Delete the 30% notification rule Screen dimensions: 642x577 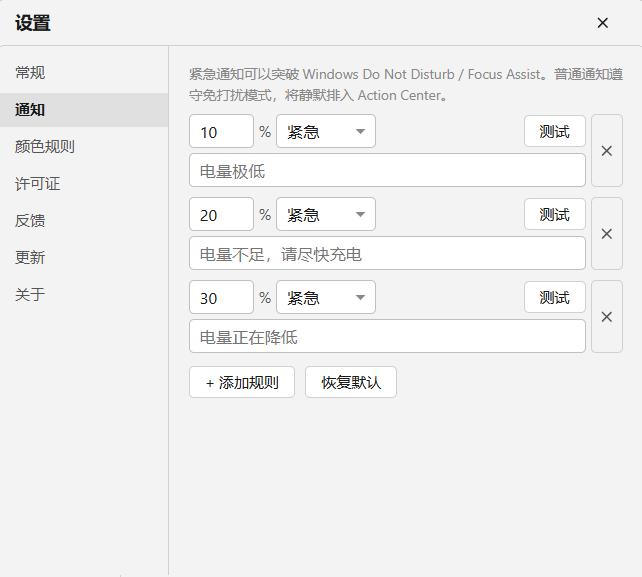coord(607,317)
